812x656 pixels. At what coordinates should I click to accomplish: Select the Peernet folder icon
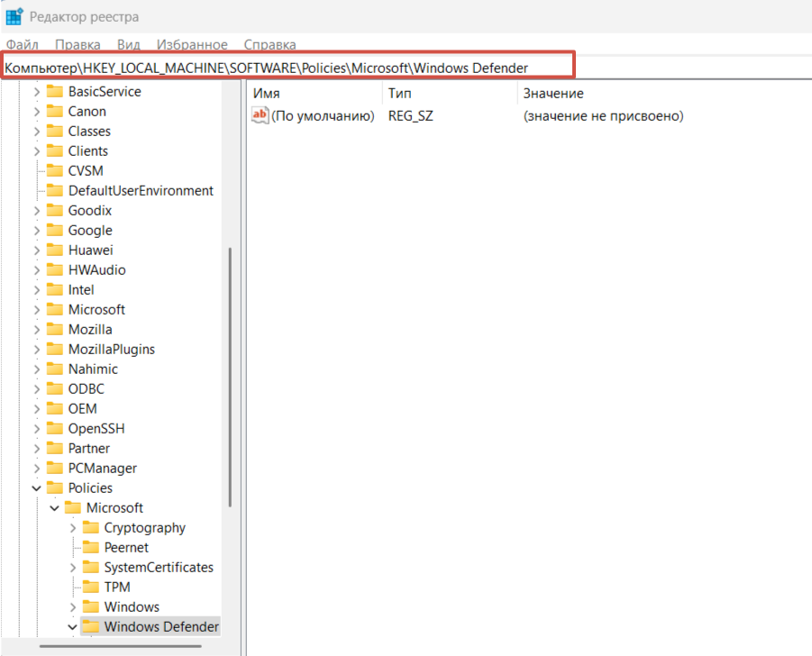pos(91,547)
